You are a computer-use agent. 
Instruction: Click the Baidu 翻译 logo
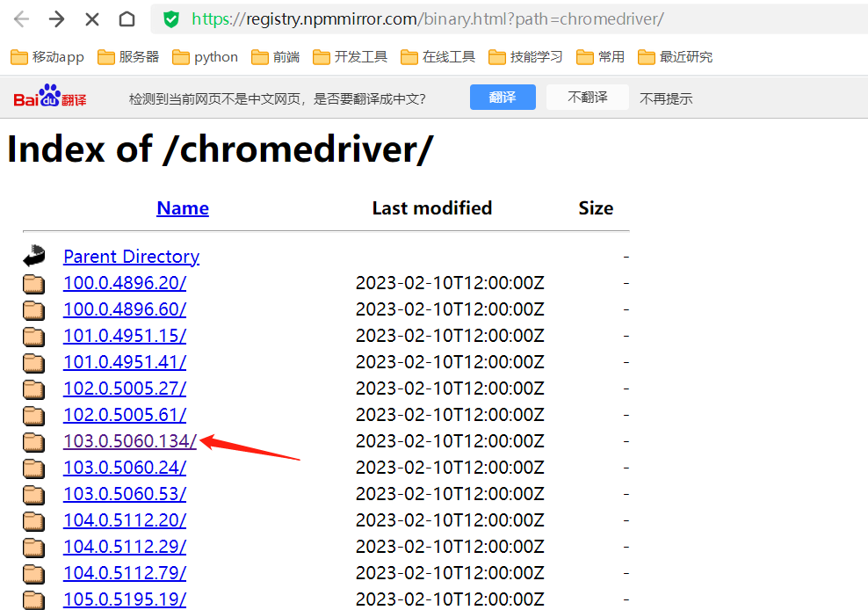[50, 96]
